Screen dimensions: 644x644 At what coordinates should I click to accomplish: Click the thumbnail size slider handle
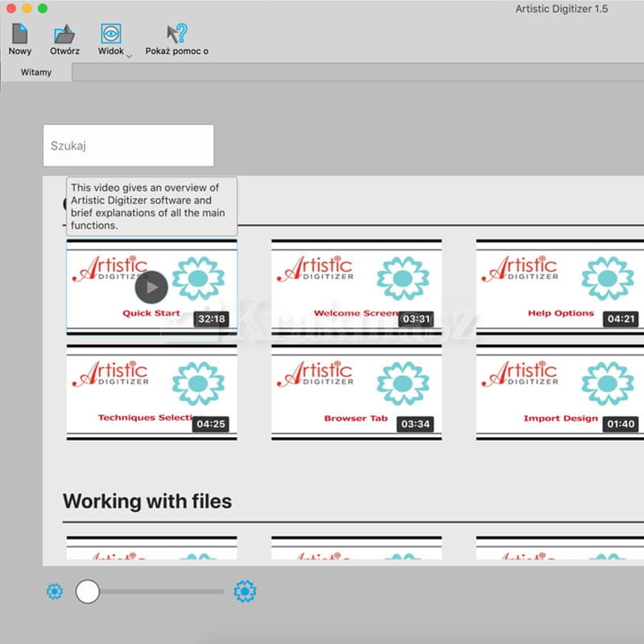tap(88, 592)
